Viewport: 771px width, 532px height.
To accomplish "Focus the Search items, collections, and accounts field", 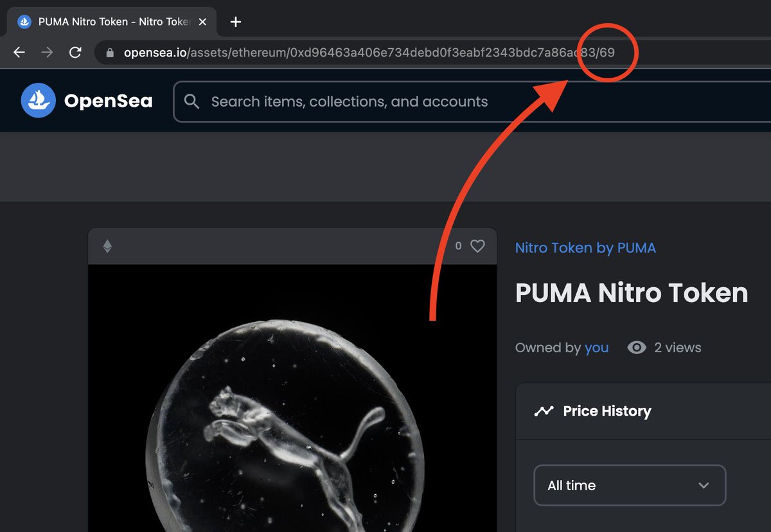I will point(472,101).
